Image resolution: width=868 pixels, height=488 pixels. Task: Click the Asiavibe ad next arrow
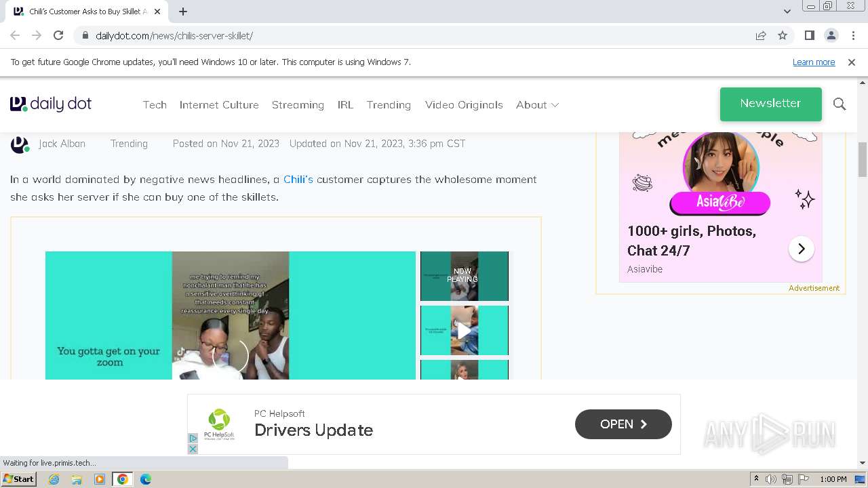[801, 249]
